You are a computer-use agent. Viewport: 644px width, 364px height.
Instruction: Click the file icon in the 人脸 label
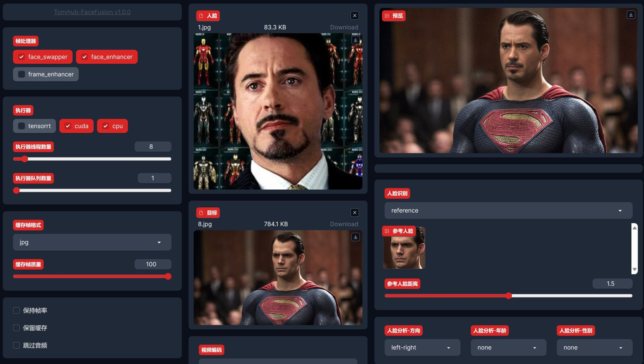[x=201, y=16]
